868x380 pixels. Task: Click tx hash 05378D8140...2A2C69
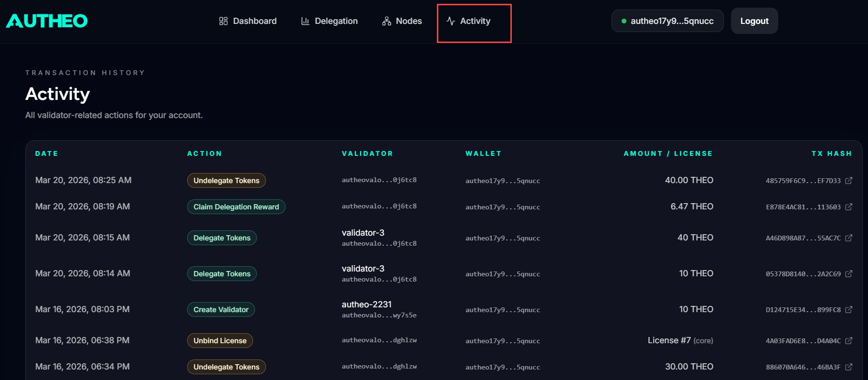(803, 274)
